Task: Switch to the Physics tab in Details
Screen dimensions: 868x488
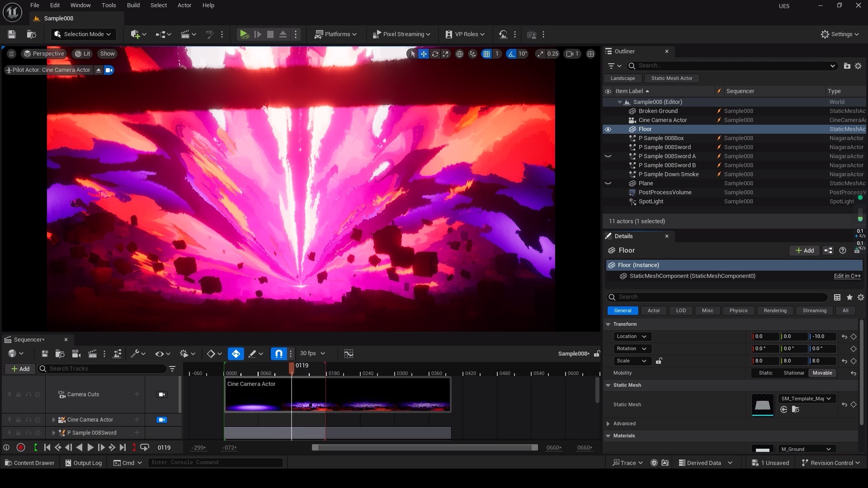Action: point(738,310)
